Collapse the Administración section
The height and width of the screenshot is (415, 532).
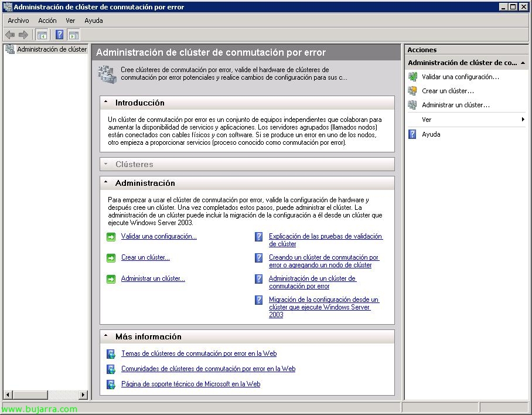click(x=106, y=182)
